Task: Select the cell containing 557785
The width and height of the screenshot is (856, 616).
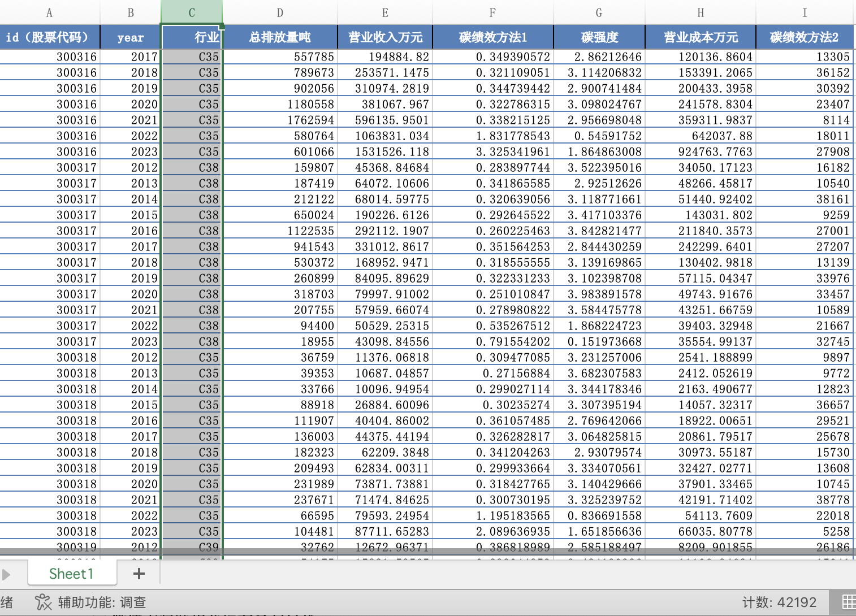Action: (280, 57)
